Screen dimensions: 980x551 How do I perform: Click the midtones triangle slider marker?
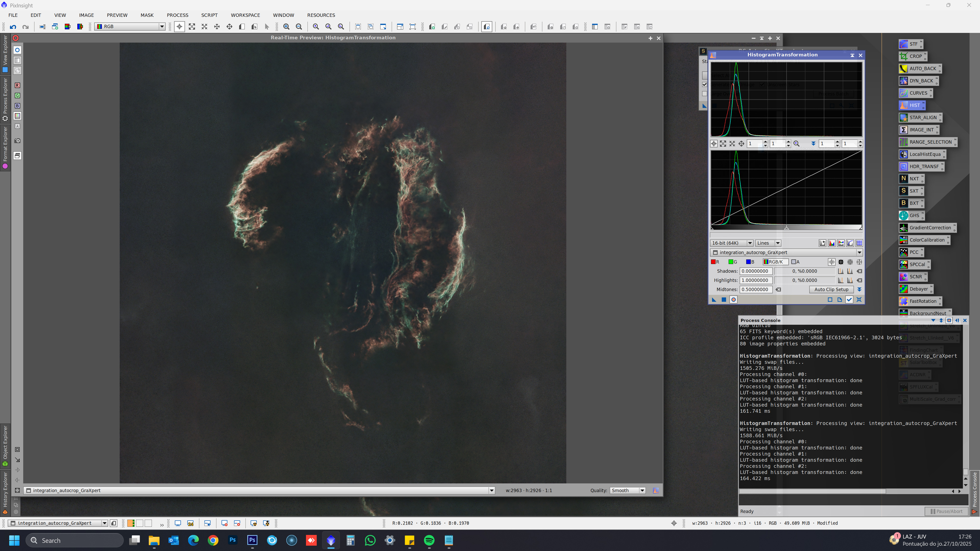pos(786,228)
